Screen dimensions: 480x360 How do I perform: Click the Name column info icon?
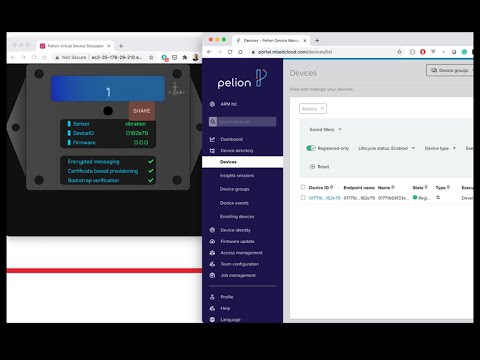click(x=393, y=187)
